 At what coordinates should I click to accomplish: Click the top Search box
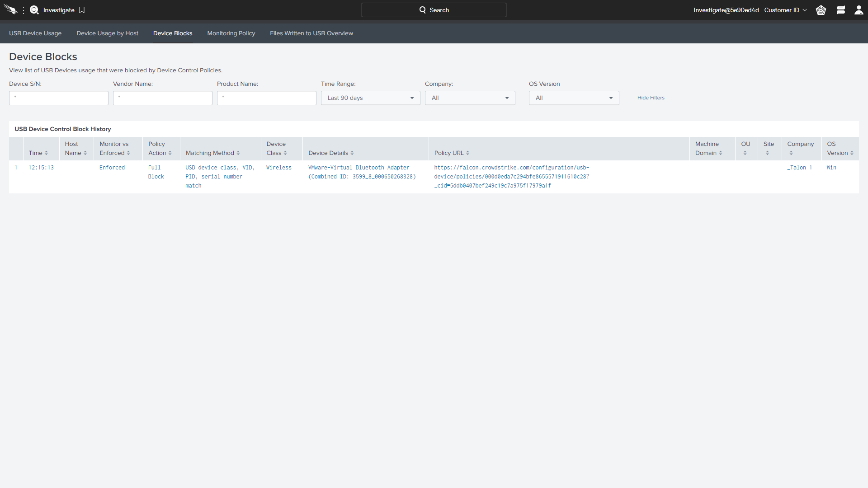[434, 10]
